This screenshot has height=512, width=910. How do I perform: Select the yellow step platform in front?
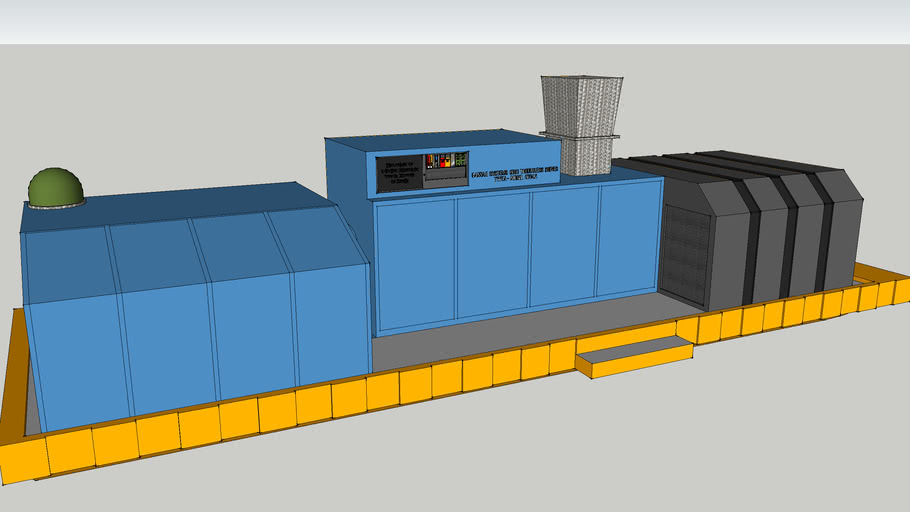coord(633,355)
